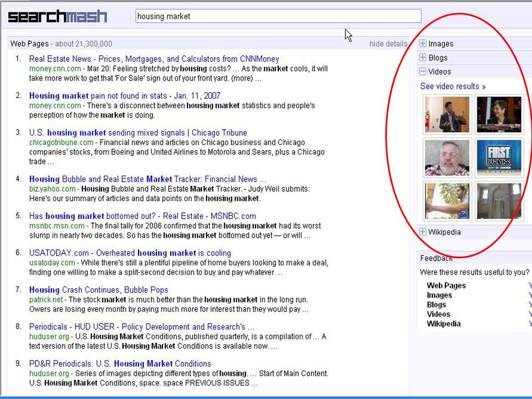
Task: Click the biz.yahoo.com URL text
Action: coord(52,188)
